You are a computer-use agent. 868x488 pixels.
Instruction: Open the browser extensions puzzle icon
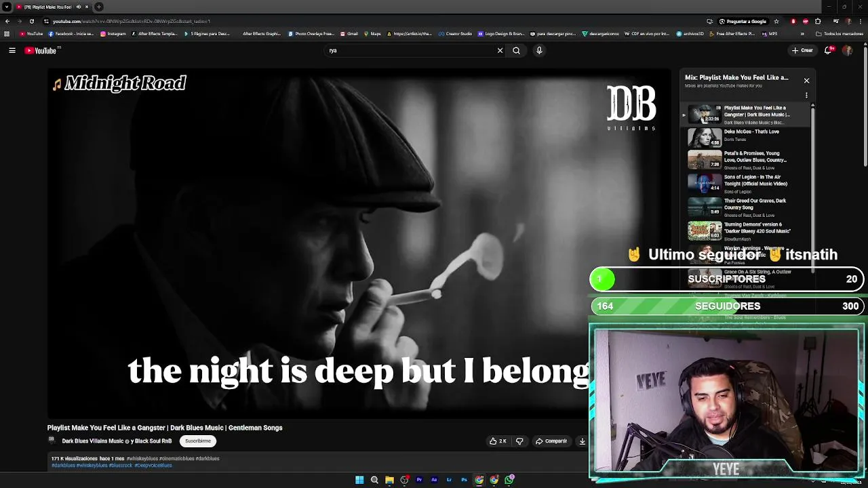click(x=818, y=21)
